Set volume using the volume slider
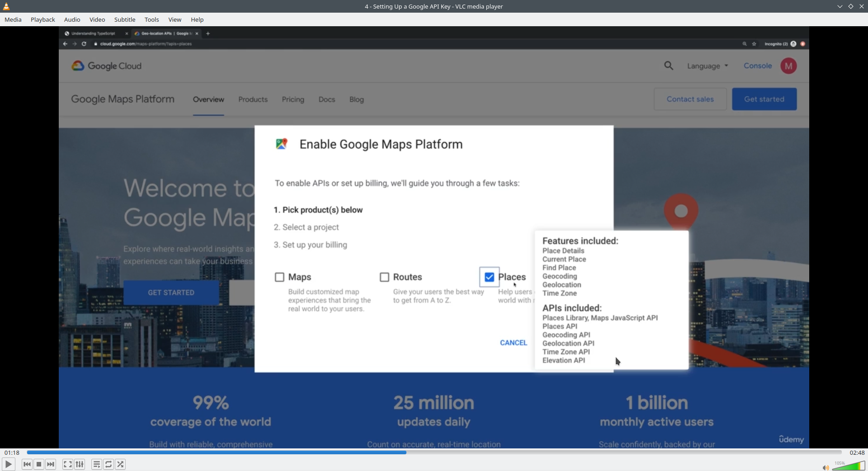This screenshot has width=868, height=471. click(849, 466)
